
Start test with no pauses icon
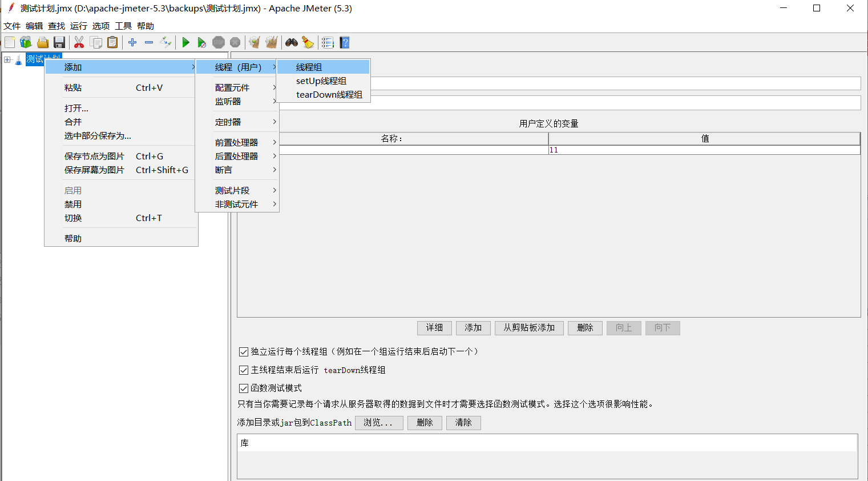tap(202, 42)
